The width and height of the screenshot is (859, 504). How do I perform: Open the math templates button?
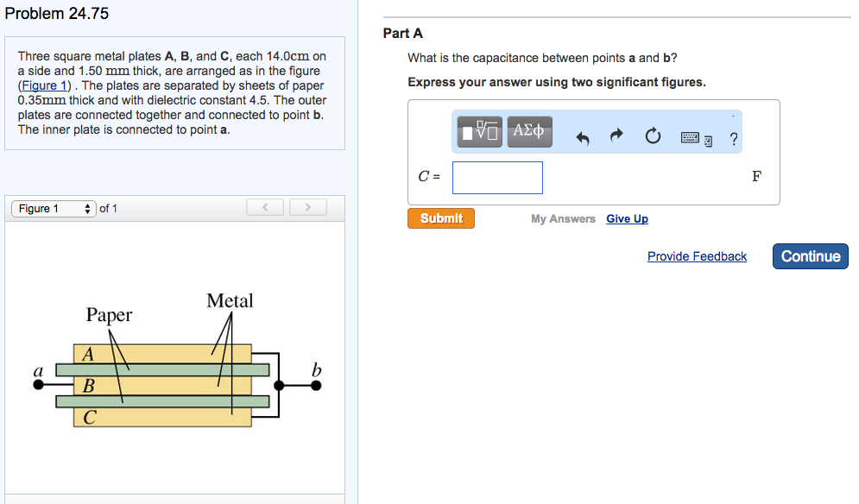pos(479,132)
